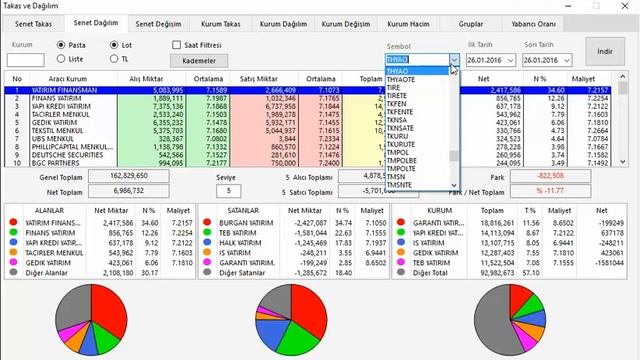Open the Gruplar tab
The width and height of the screenshot is (640, 360).
pyautogui.click(x=471, y=24)
